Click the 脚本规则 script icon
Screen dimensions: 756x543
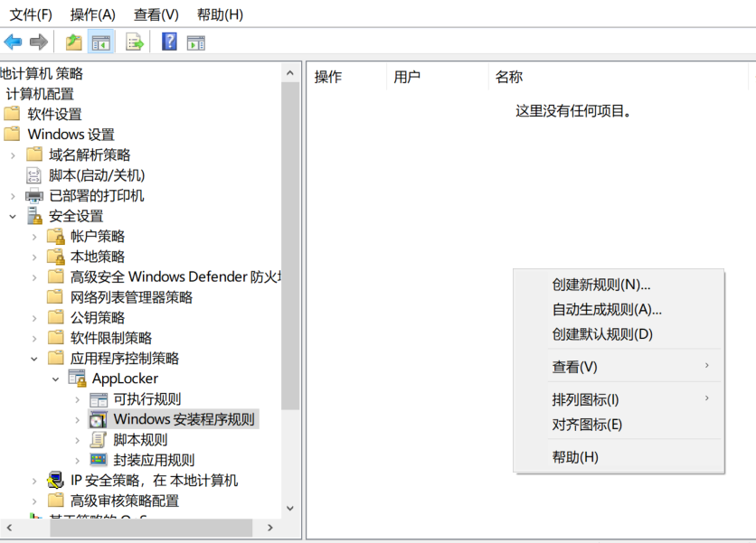[99, 440]
